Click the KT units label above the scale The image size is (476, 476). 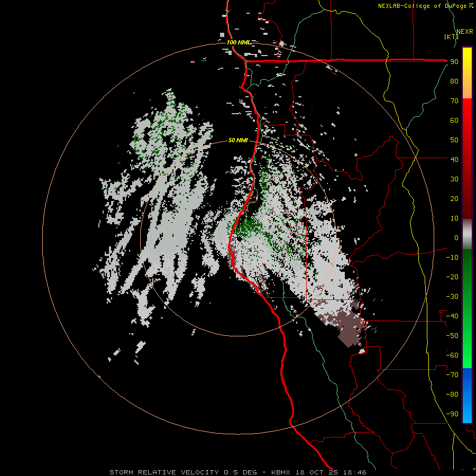tap(451, 36)
